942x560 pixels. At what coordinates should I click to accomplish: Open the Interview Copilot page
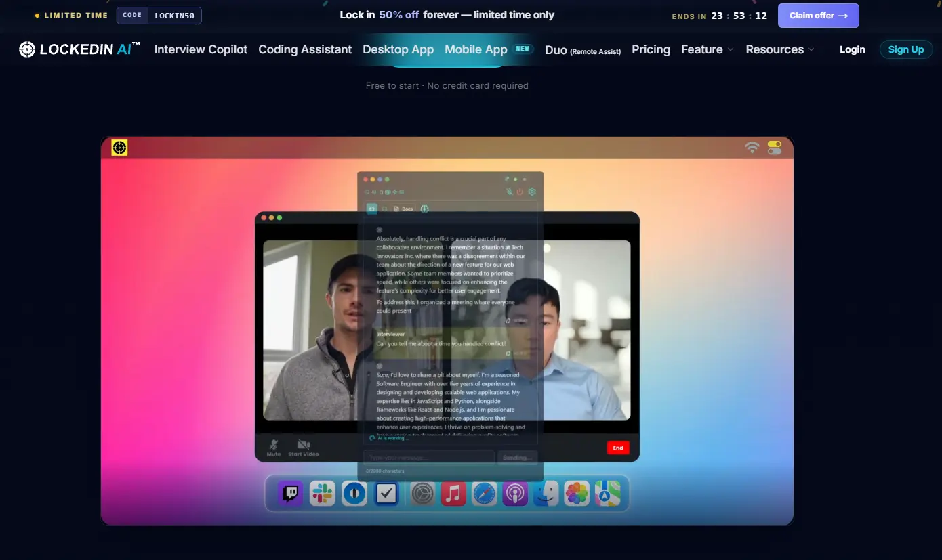[201, 49]
